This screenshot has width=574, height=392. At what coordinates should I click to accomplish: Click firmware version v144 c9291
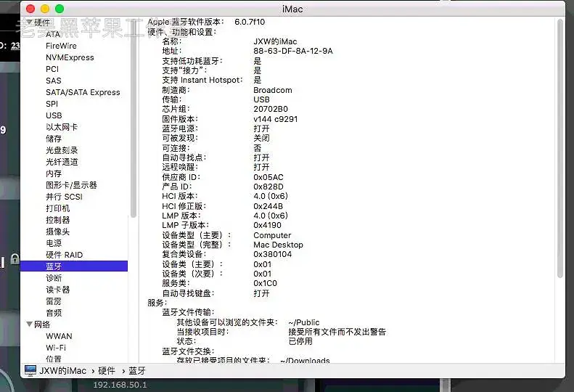[x=275, y=119]
